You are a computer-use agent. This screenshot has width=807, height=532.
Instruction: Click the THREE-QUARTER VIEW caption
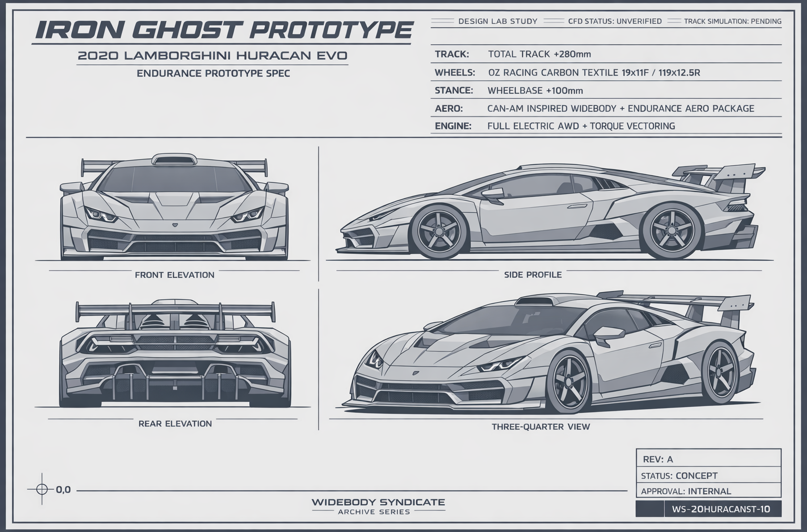541,427
